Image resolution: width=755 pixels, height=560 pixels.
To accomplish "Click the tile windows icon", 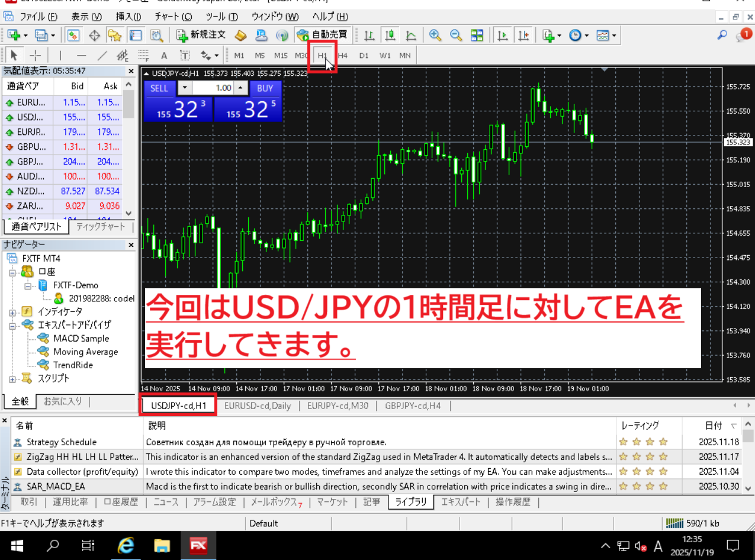I will click(477, 36).
